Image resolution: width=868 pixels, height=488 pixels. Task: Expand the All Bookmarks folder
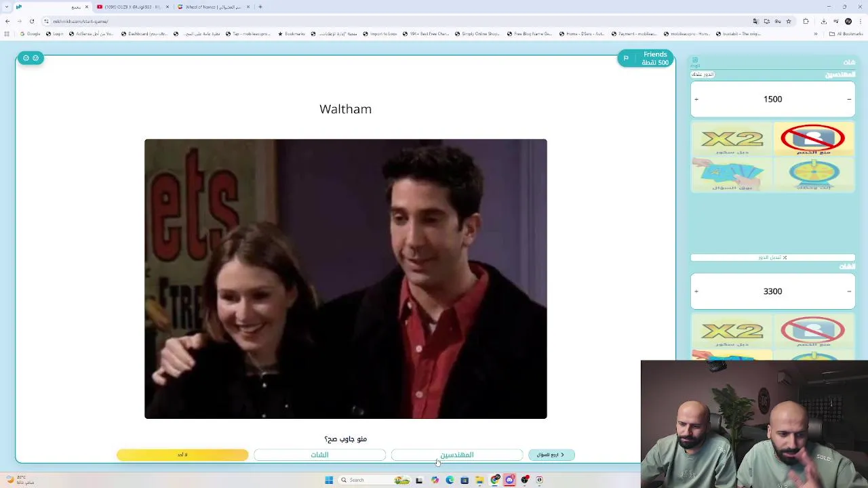click(846, 34)
